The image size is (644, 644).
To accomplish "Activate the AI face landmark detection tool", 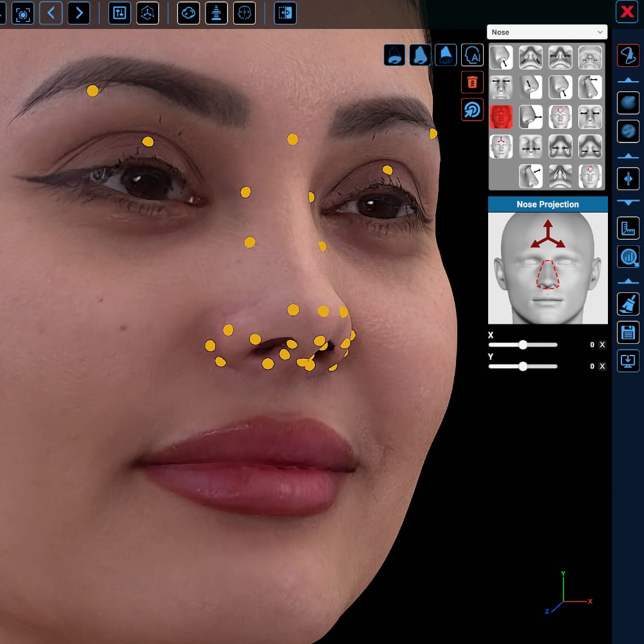I will pyautogui.click(x=472, y=55).
